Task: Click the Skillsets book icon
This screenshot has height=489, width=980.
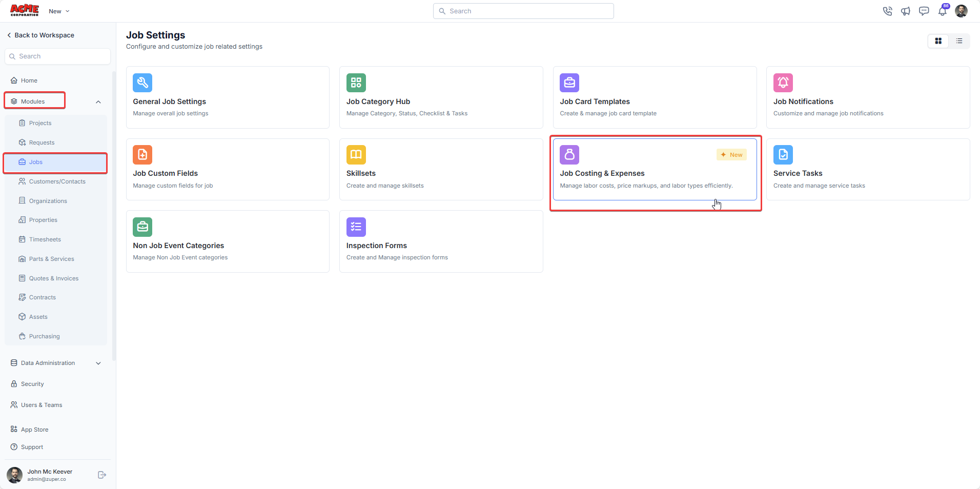Action: tap(356, 155)
